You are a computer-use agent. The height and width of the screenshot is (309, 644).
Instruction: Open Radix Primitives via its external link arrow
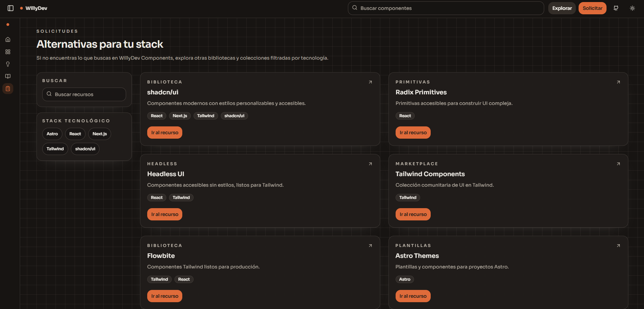pyautogui.click(x=618, y=82)
